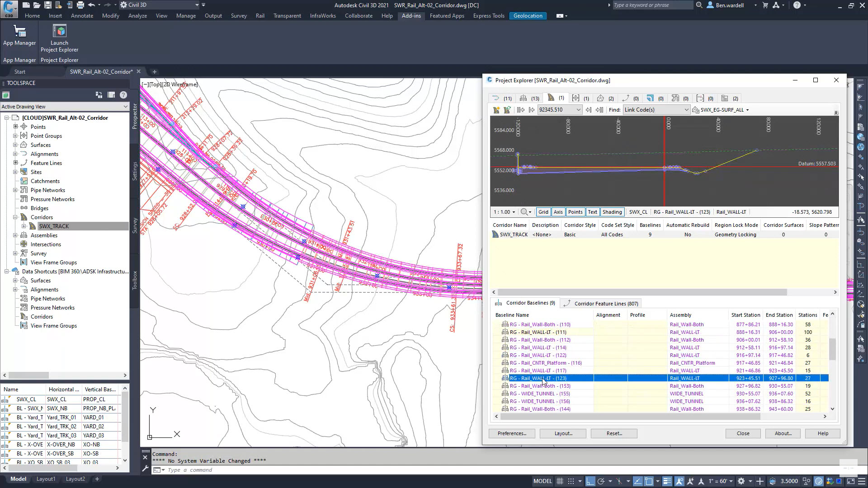The width and height of the screenshot is (868, 488).
Task: Click the Preferences button in Project Explorer
Action: (x=511, y=433)
